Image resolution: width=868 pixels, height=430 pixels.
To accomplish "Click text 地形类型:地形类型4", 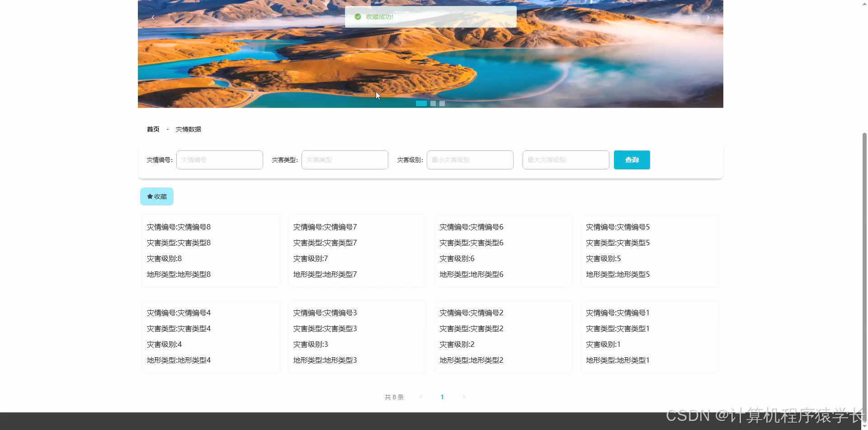I will click(179, 360).
